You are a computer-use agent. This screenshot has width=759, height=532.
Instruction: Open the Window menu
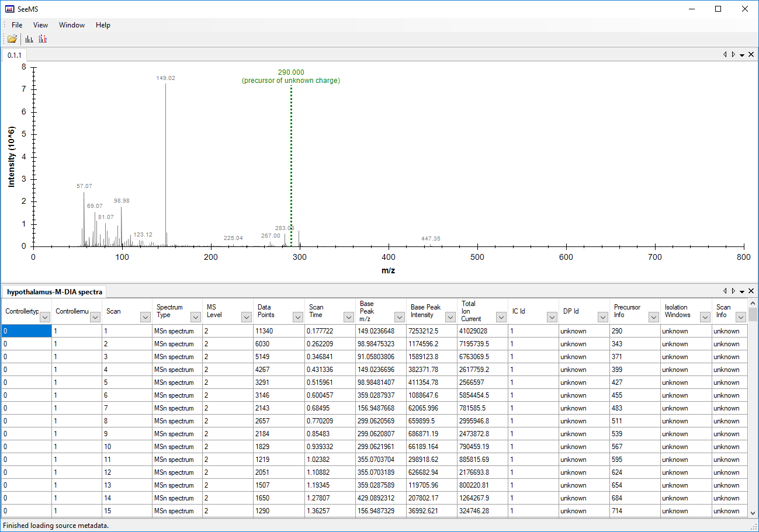click(x=71, y=25)
